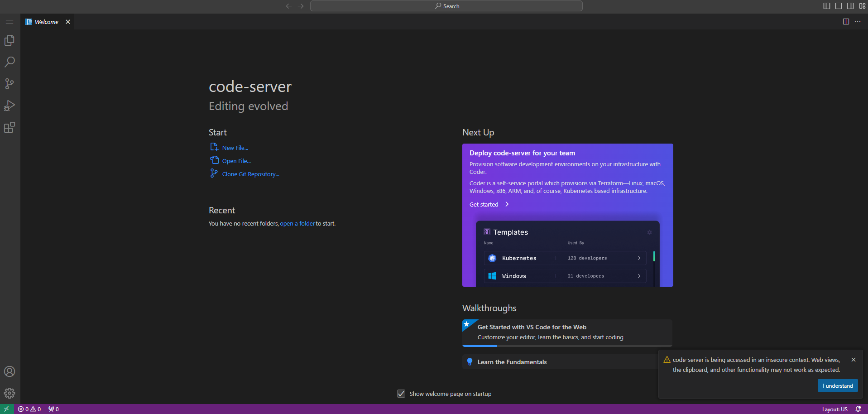This screenshot has width=868, height=414.
Task: Open the application hamburger menu
Action: pyautogui.click(x=10, y=21)
